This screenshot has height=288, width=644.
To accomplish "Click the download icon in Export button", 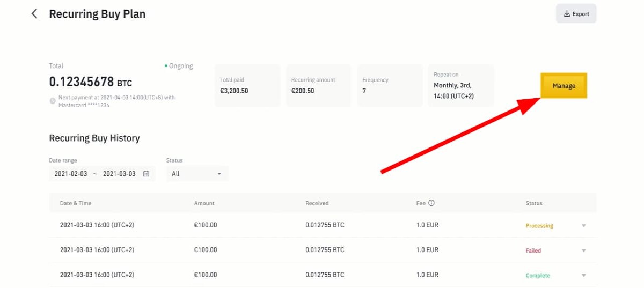I will tap(567, 14).
